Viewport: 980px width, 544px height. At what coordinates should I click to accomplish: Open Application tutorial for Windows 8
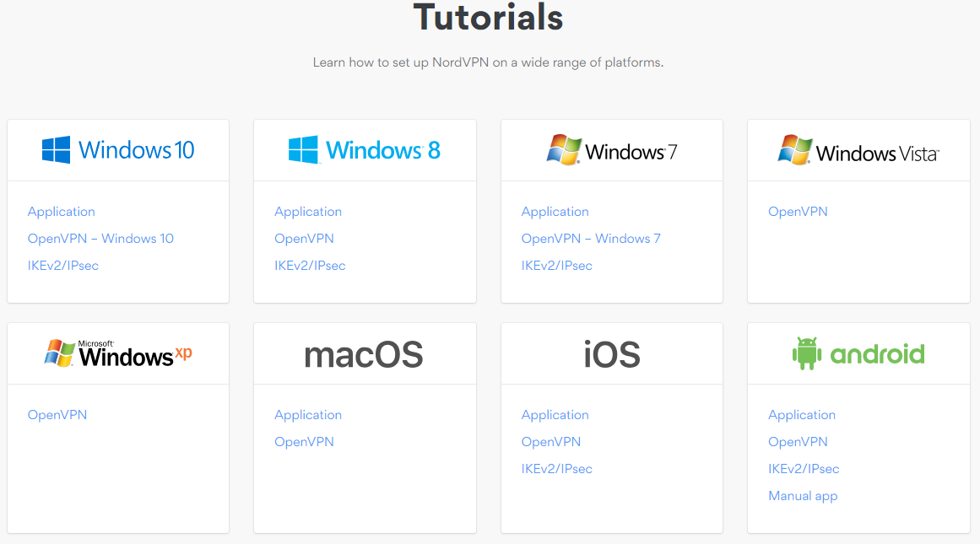click(308, 212)
